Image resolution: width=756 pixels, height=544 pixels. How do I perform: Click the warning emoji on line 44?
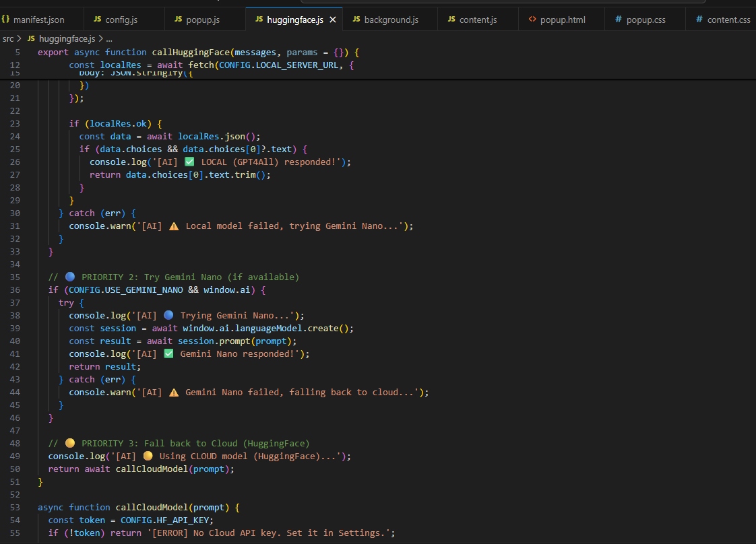(x=174, y=393)
